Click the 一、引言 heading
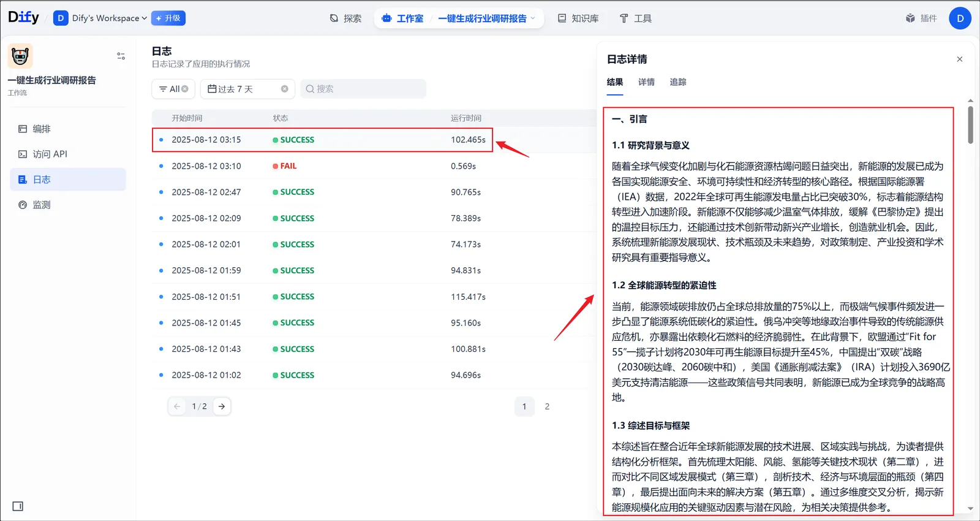The width and height of the screenshot is (980, 521). click(630, 119)
